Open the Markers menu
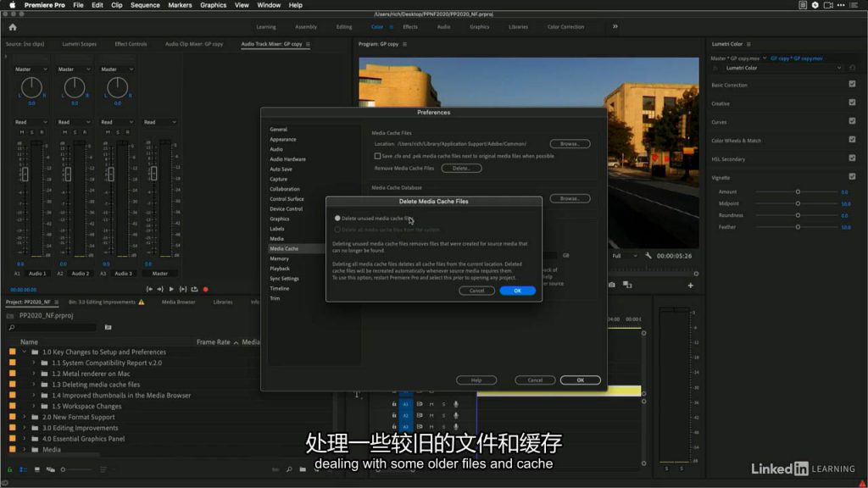The image size is (868, 488). [180, 5]
